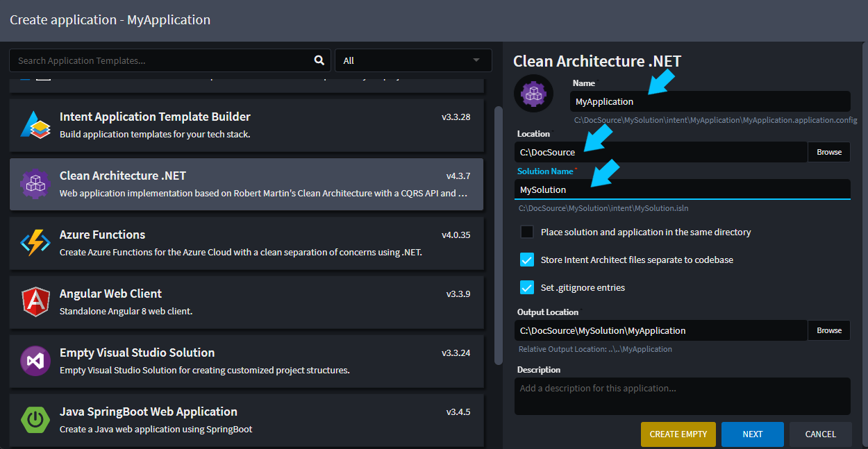Click the Name input field

[710, 101]
